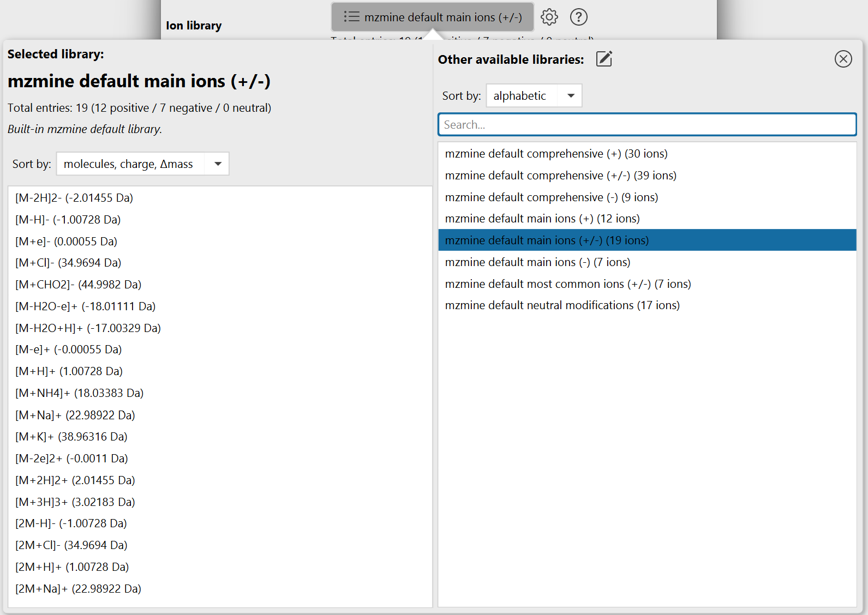Select the [M+e]- ion entry
The width and height of the screenshot is (868, 615).
click(220, 242)
